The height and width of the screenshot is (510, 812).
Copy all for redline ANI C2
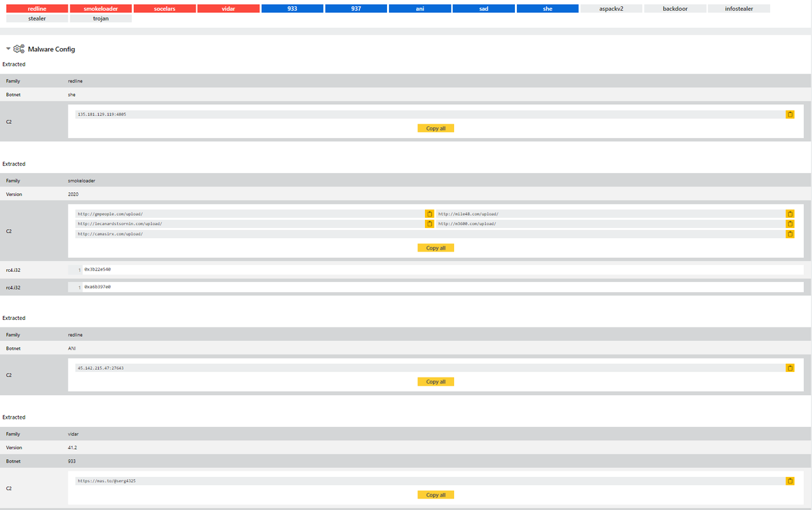tap(436, 381)
